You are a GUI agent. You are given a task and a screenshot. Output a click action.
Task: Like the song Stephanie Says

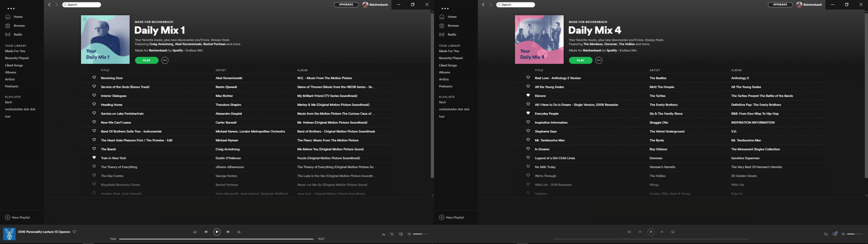[x=528, y=131]
